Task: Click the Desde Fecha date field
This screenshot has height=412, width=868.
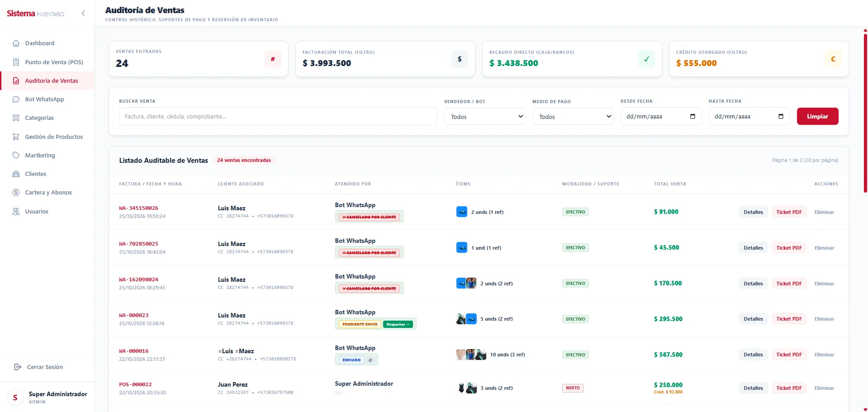Action: click(x=661, y=116)
